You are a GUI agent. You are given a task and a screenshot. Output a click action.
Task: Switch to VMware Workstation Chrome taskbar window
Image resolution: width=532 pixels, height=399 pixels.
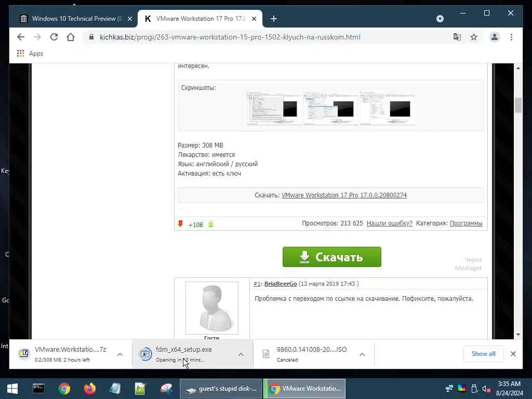point(304,389)
